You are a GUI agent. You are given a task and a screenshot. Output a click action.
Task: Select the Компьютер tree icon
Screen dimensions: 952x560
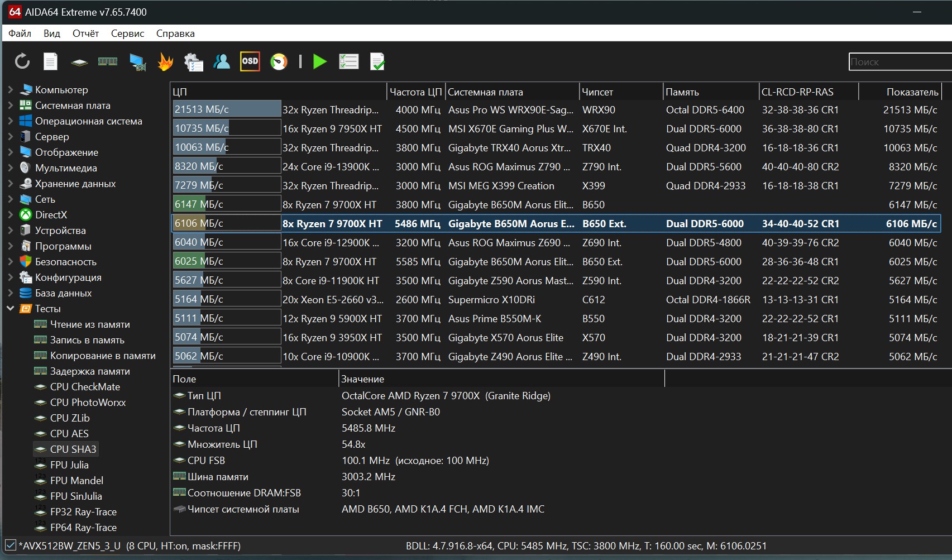coord(26,89)
